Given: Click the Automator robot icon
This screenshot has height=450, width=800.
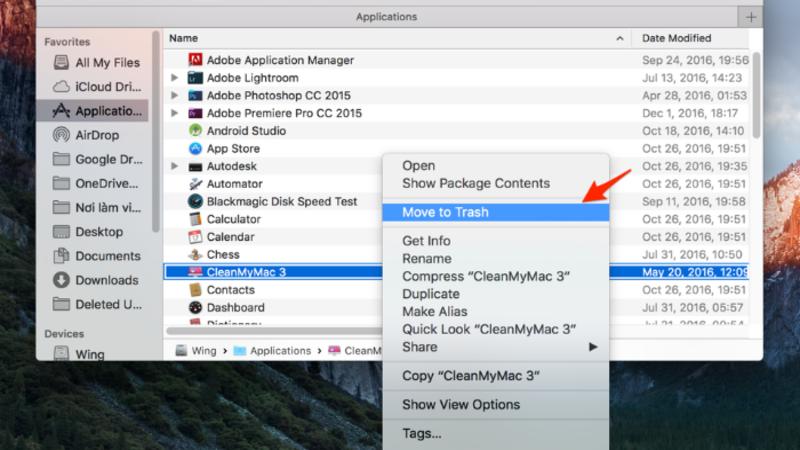Looking at the screenshot, I should click(x=195, y=184).
